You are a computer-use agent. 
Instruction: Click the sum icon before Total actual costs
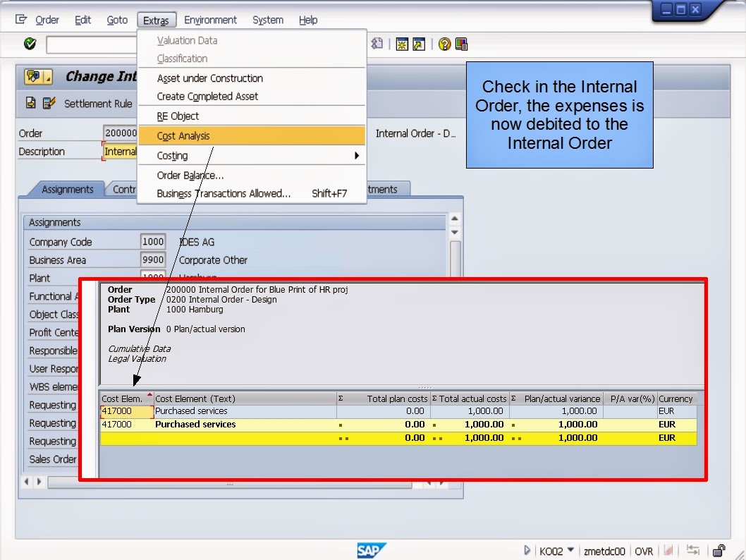pos(434,398)
